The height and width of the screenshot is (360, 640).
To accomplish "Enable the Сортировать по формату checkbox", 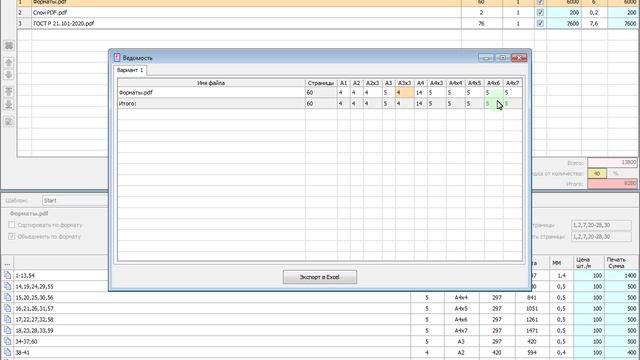I will [x=12, y=225].
